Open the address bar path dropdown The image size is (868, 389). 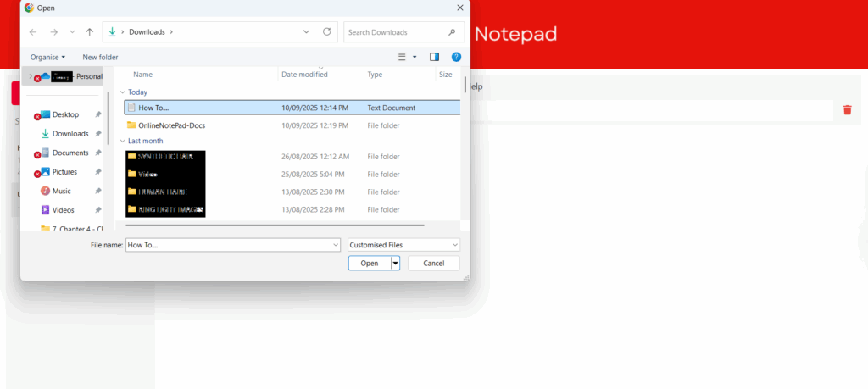point(306,32)
